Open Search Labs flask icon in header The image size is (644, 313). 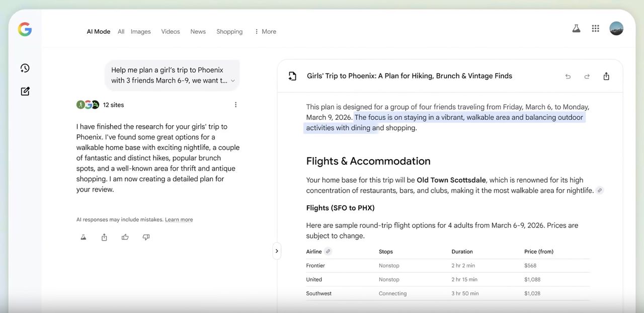pyautogui.click(x=576, y=29)
